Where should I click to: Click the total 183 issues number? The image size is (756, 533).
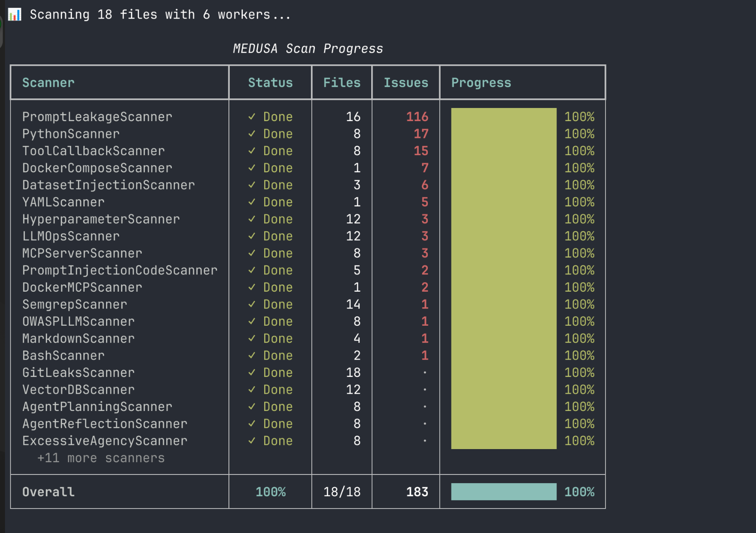point(417,492)
